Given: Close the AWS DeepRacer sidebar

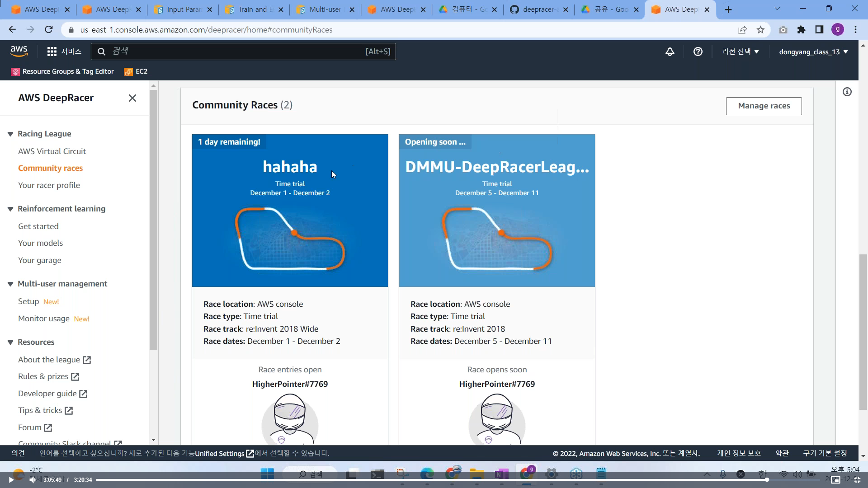Looking at the screenshot, I should [132, 98].
